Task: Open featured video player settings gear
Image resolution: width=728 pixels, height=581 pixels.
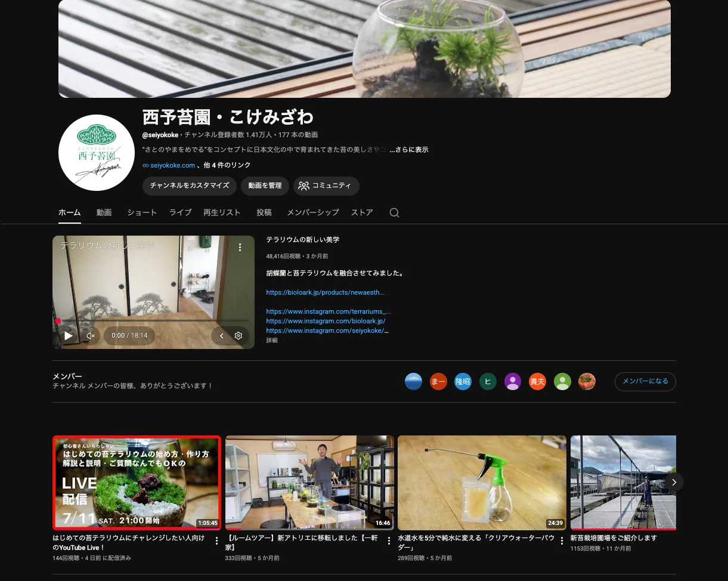Action: click(x=238, y=336)
